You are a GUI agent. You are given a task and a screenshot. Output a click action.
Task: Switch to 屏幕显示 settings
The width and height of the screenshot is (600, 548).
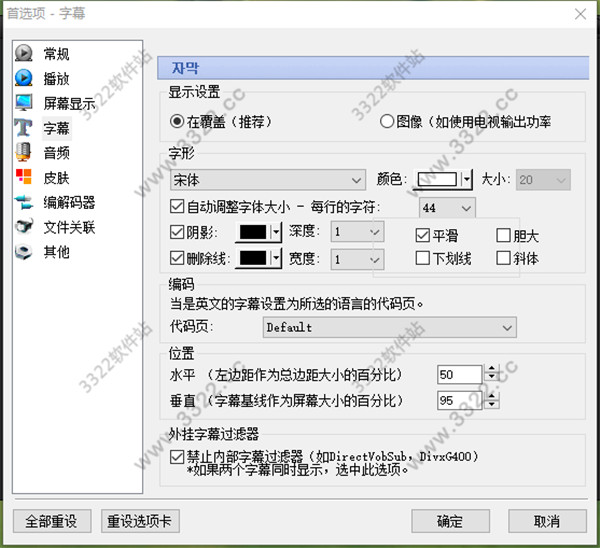(69, 103)
